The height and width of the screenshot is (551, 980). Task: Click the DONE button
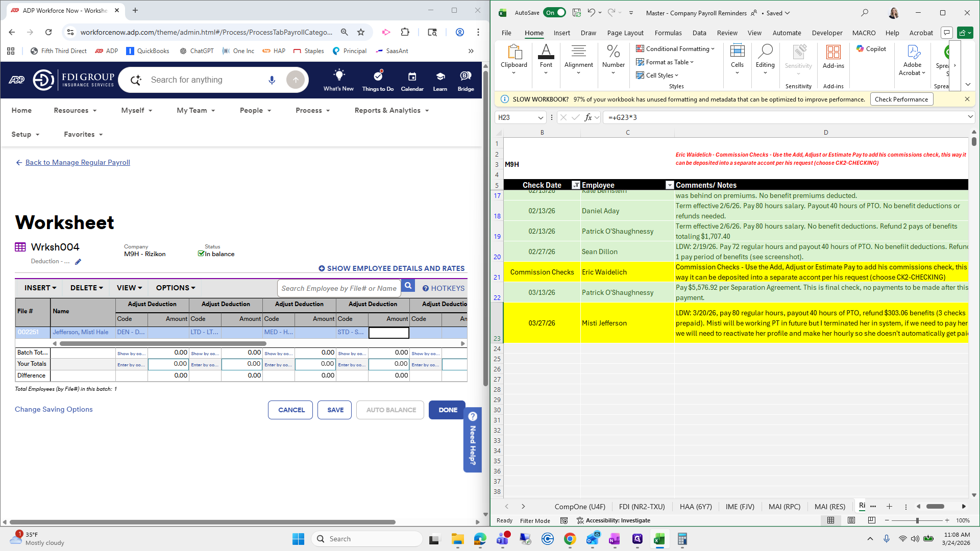coord(448,410)
